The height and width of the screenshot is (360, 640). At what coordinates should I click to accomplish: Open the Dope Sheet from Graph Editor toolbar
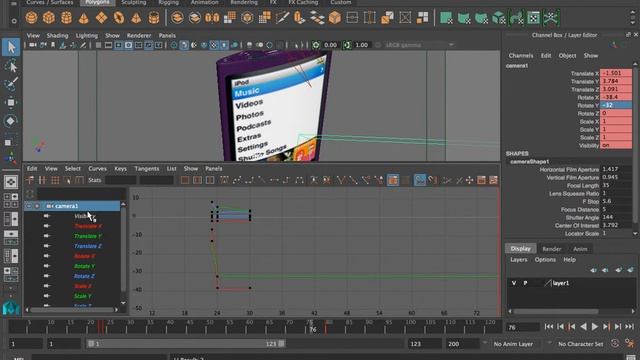(x=482, y=180)
